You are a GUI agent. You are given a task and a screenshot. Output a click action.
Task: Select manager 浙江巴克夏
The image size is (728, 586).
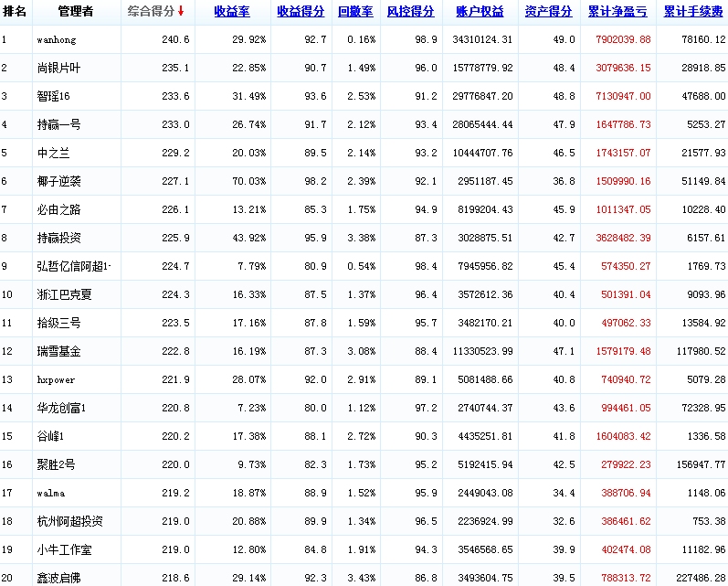coord(64,294)
